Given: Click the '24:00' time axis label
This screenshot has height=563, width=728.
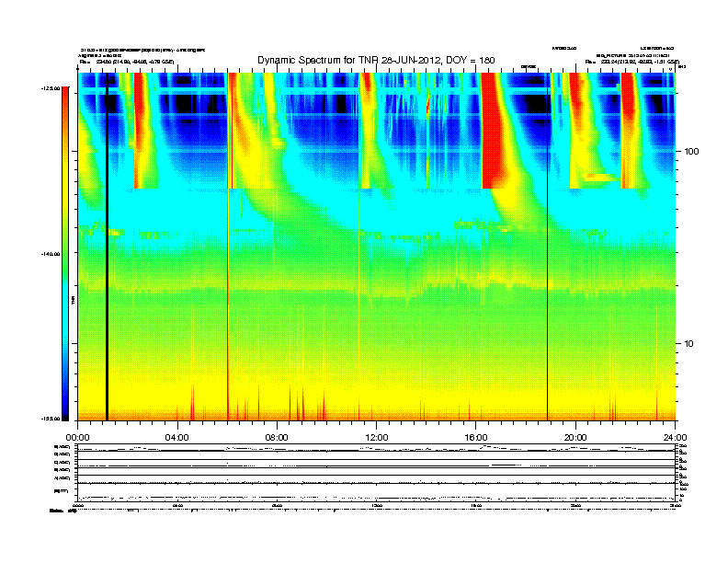Looking at the screenshot, I should point(675,438).
